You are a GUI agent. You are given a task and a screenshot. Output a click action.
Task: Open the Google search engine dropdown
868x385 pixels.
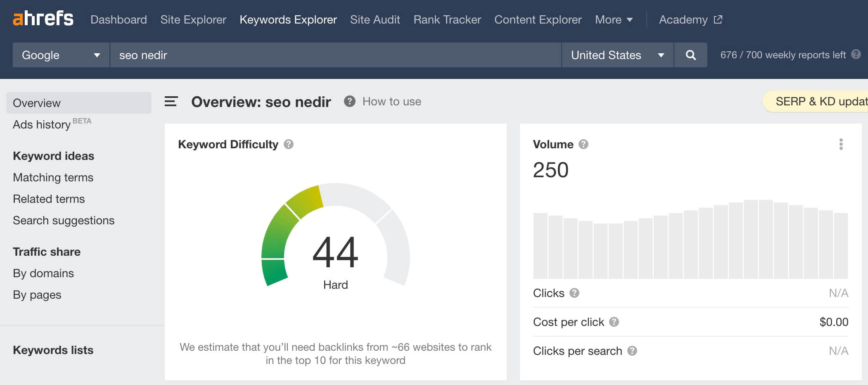pyautogui.click(x=61, y=55)
